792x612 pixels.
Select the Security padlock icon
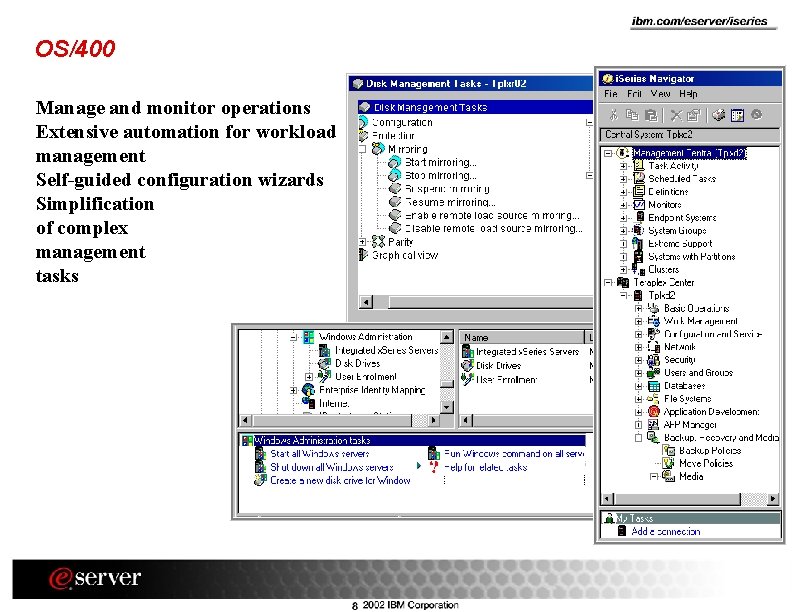coord(654,360)
